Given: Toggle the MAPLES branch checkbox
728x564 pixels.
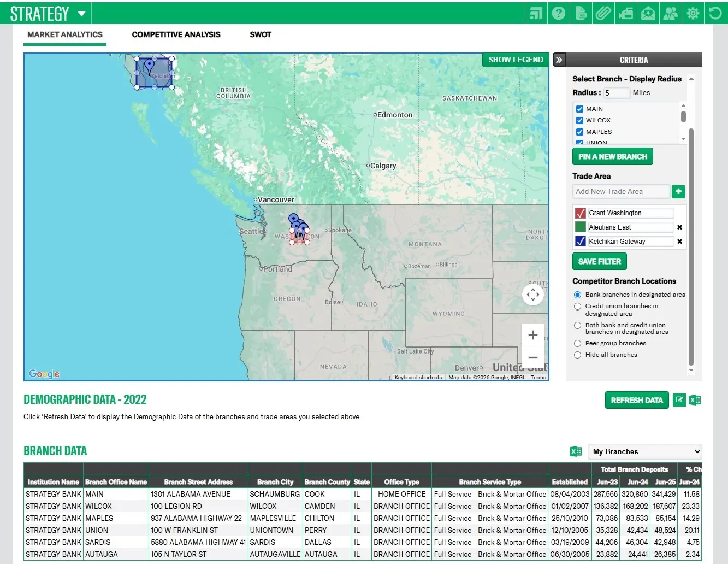Looking at the screenshot, I should coord(579,132).
